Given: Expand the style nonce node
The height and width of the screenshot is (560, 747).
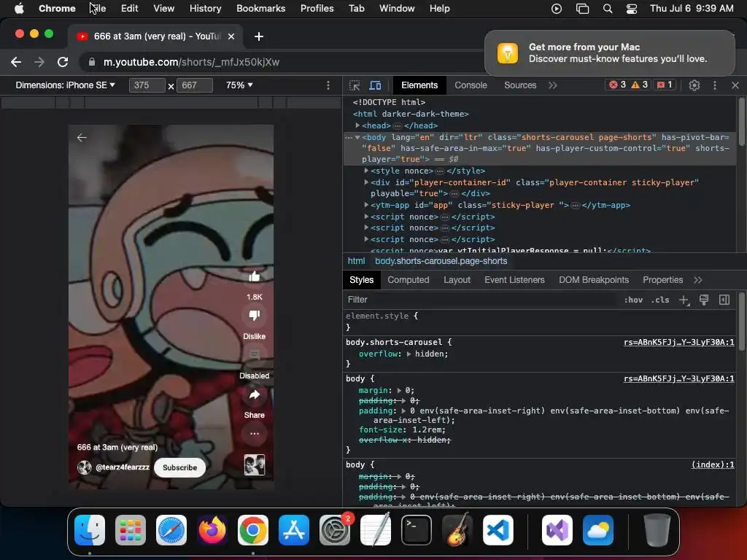Looking at the screenshot, I should coord(366,171).
